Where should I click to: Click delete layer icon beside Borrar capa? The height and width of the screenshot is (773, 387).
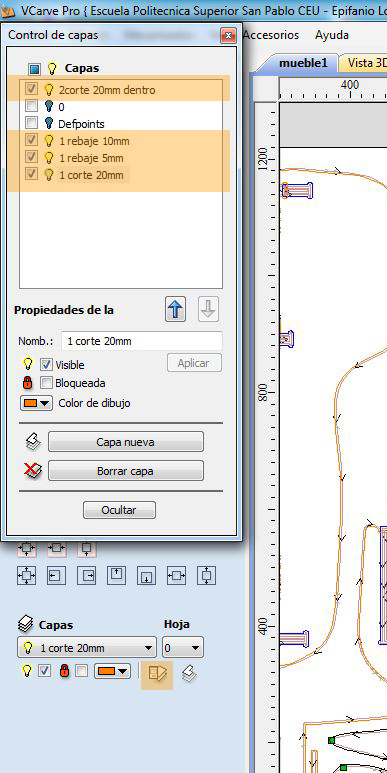point(33,471)
